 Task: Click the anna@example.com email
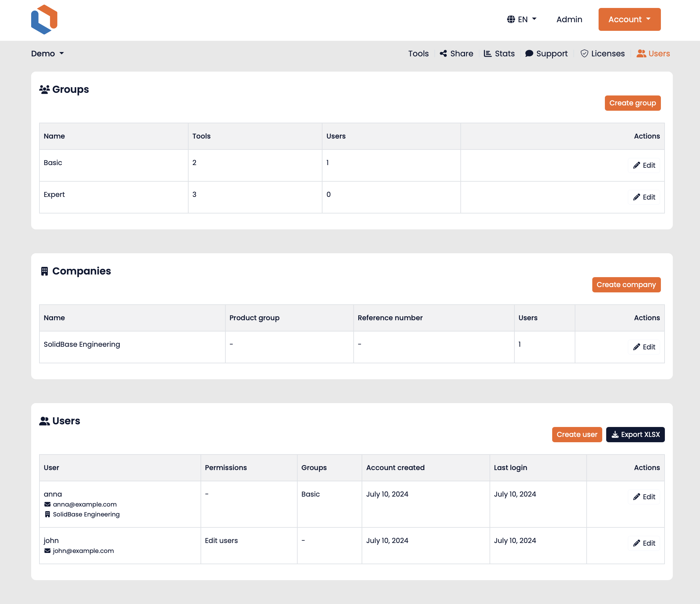click(85, 504)
